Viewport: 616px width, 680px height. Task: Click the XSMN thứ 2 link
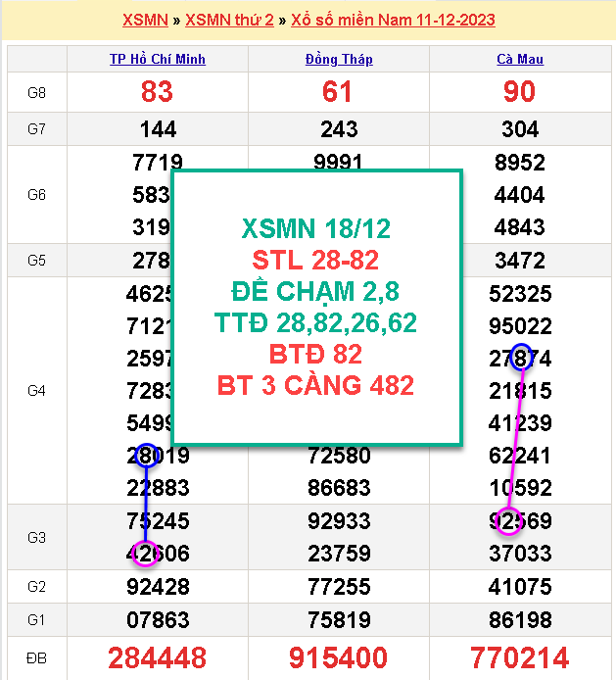pyautogui.click(x=229, y=20)
